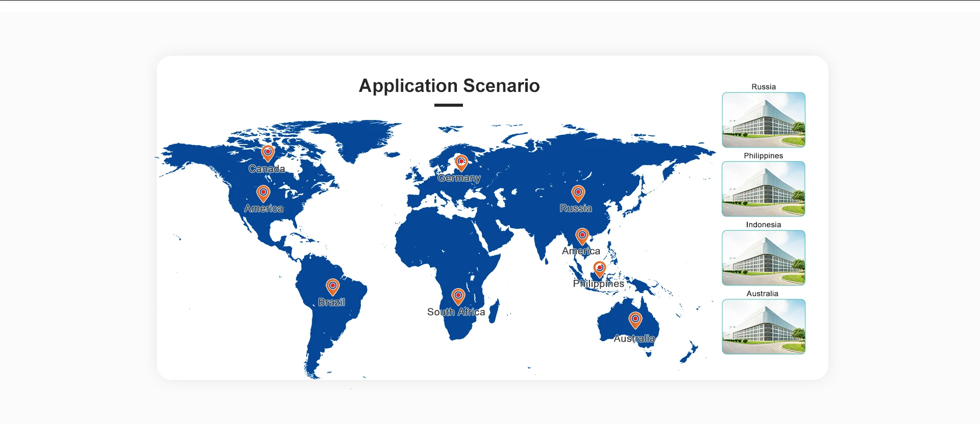This screenshot has width=980, height=432.
Task: Select the Philippines pin on the map
Action: click(x=599, y=268)
